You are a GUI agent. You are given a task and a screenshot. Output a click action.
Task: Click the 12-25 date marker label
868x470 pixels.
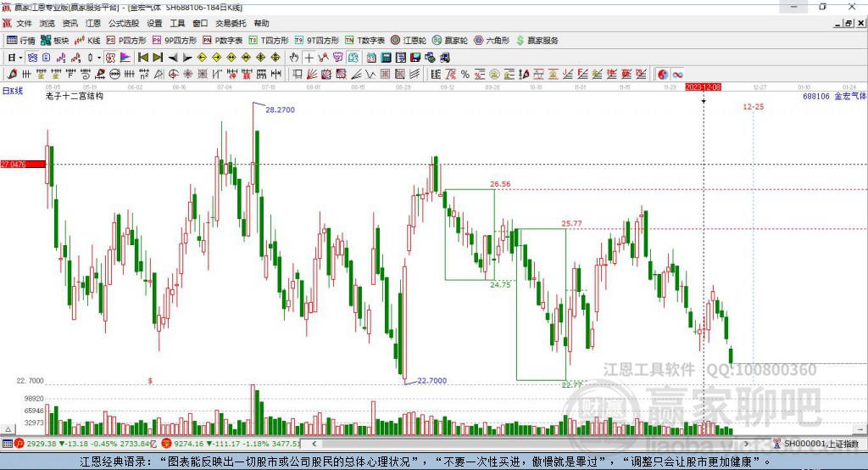pyautogui.click(x=753, y=106)
